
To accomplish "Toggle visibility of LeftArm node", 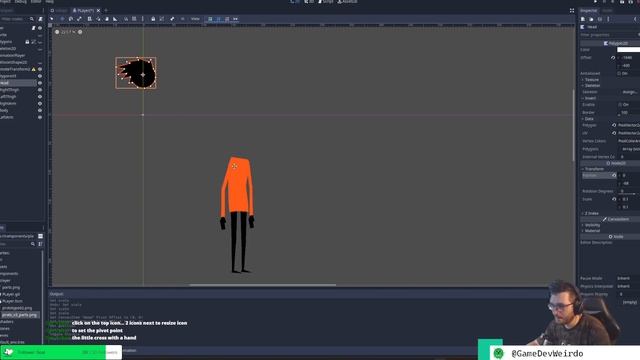I will pyautogui.click(x=40, y=117).
